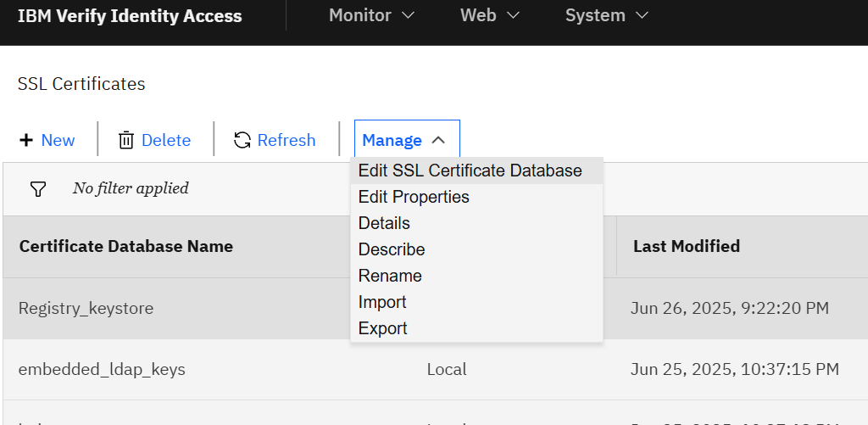Expand the Monitor navigation menu
The width and height of the screenshot is (868, 425).
pos(371,15)
